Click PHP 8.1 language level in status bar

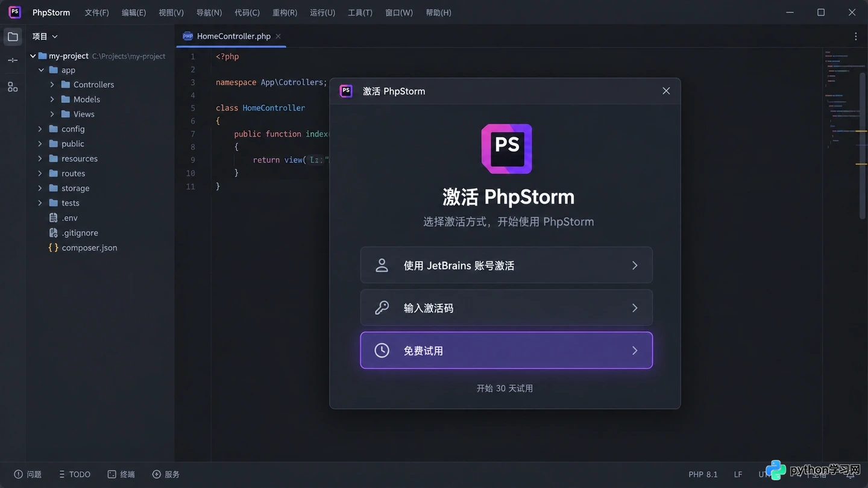click(x=703, y=474)
